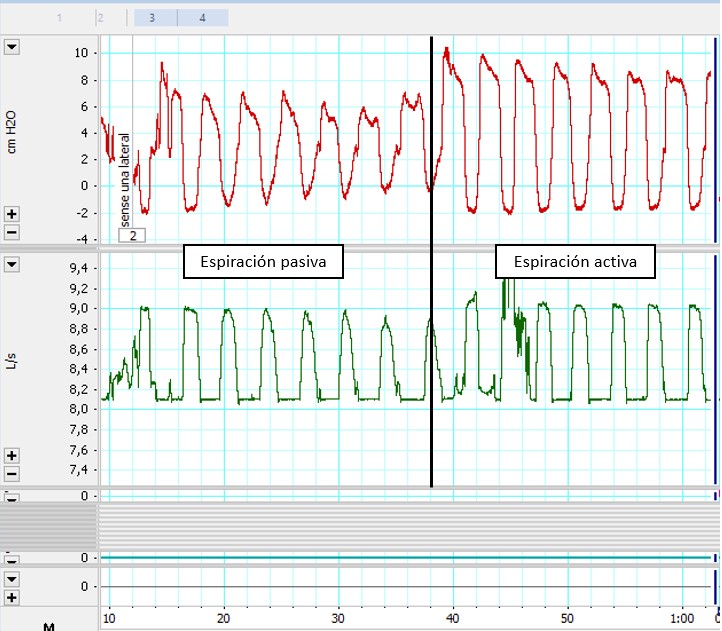Click the cm H2O axis unit label
The width and height of the screenshot is (722, 631).
[x=12, y=132]
